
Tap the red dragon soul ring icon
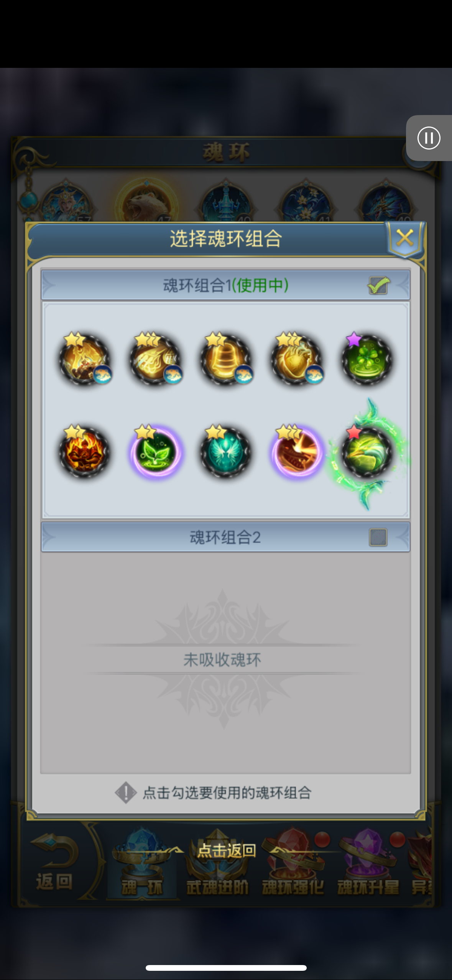(296, 452)
